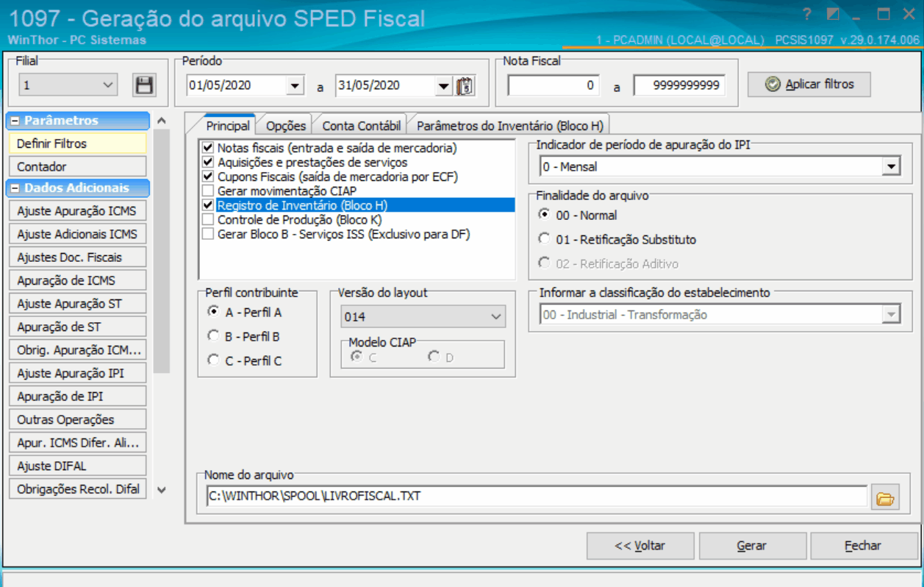
Task: Switch to the Principal tab
Action: pyautogui.click(x=228, y=126)
